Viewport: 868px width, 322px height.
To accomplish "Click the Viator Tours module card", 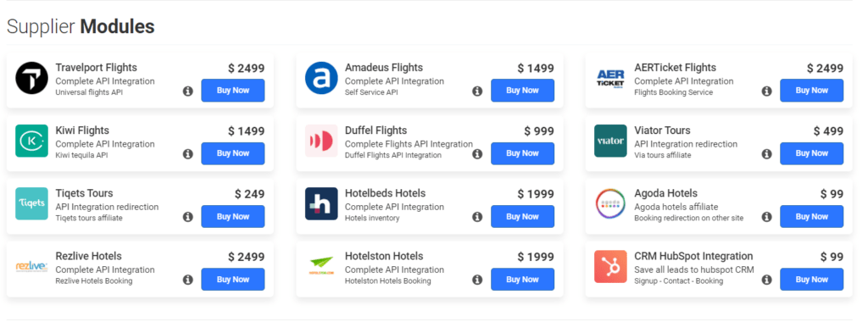I will coord(719,144).
